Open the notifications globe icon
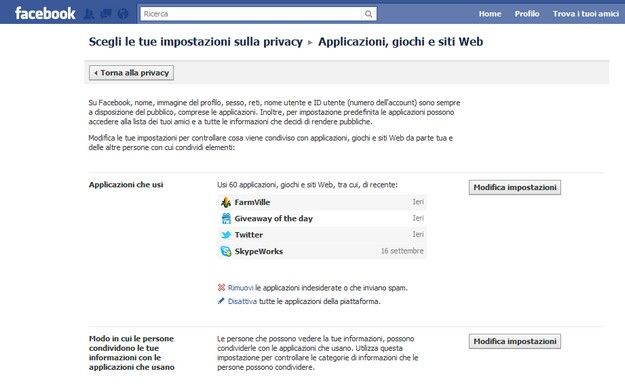This screenshot has height=391, width=625. tap(123, 14)
